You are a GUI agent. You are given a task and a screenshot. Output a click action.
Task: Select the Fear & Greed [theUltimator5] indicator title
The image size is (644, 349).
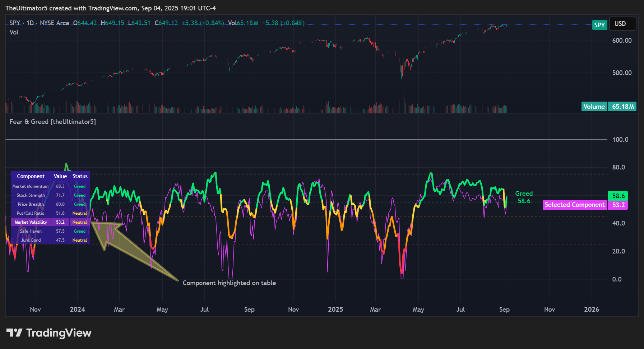pos(53,122)
